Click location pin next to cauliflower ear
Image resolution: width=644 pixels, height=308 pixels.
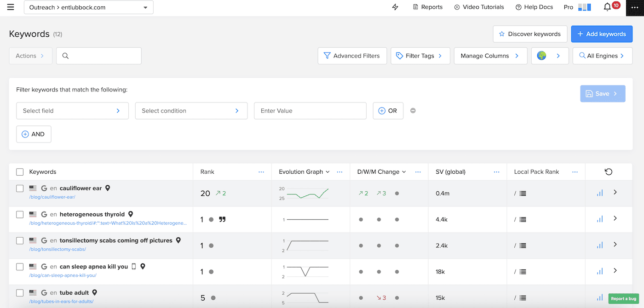(108, 188)
